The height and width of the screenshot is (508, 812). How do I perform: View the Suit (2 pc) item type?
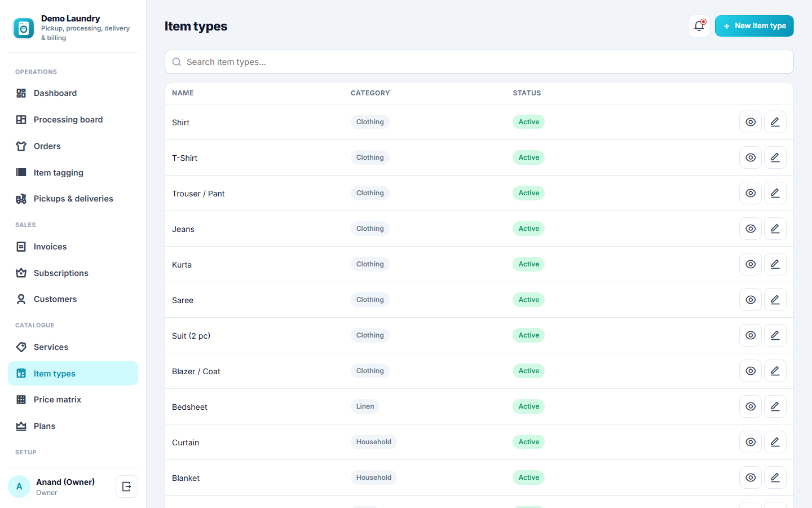(x=751, y=335)
